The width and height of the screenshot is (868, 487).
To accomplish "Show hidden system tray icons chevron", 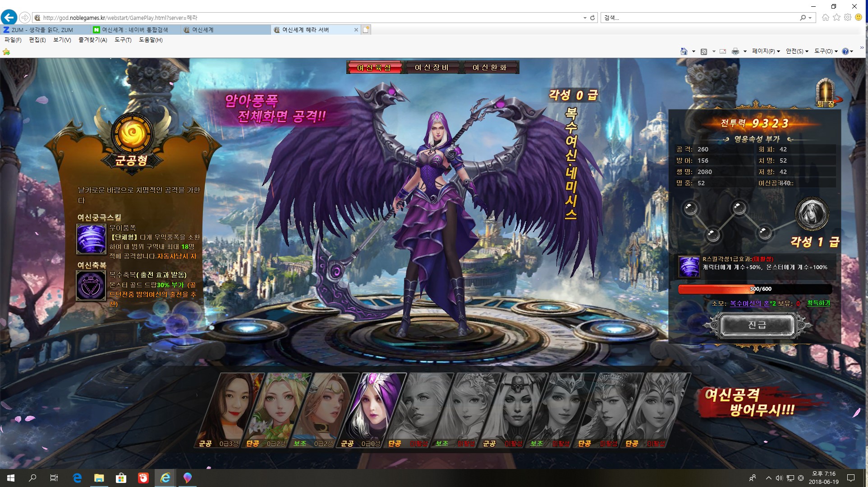I will pyautogui.click(x=768, y=478).
